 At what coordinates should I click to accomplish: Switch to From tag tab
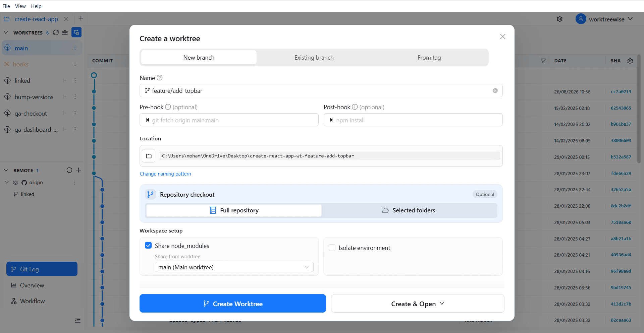pyautogui.click(x=429, y=58)
